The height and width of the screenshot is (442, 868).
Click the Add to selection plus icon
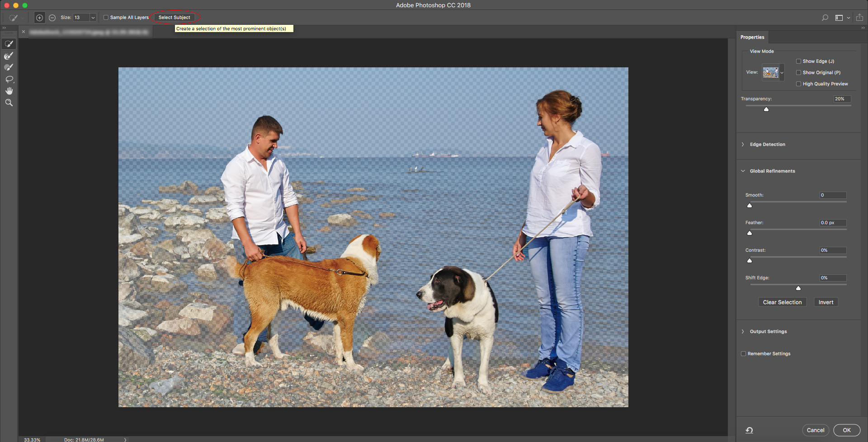pyautogui.click(x=40, y=18)
